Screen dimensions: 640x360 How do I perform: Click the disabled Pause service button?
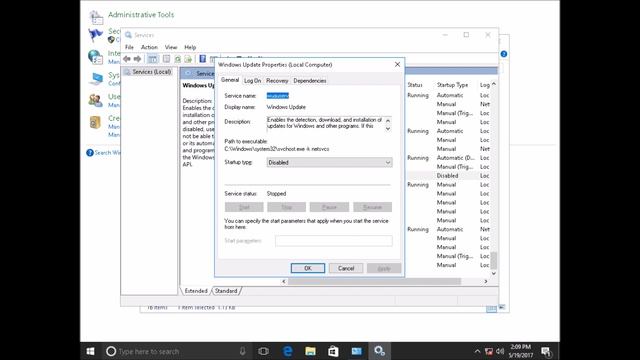tap(329, 207)
